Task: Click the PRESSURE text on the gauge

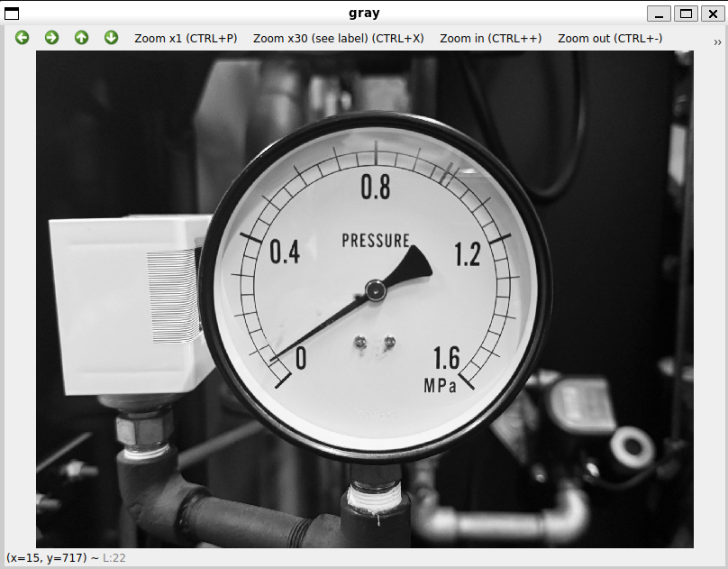Action: (376, 241)
